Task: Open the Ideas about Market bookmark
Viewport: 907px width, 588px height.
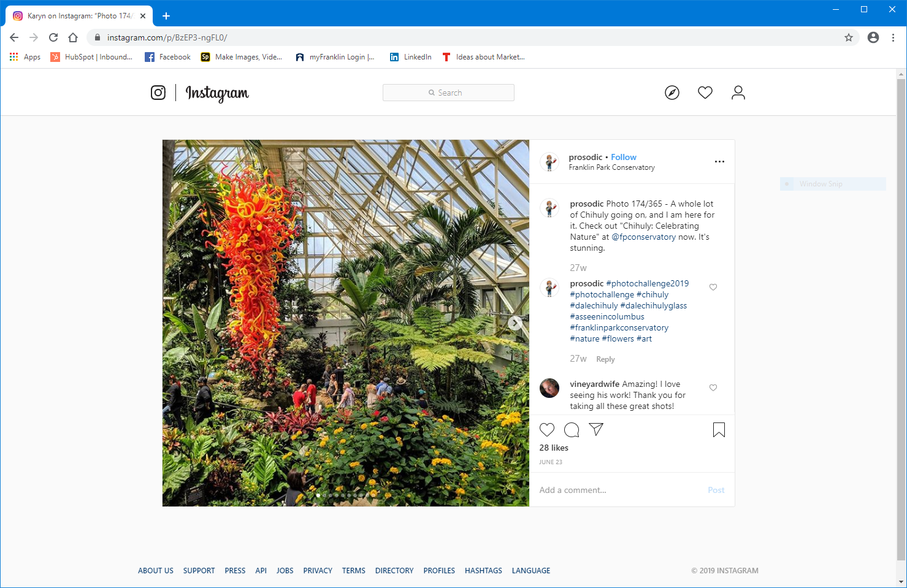Action: [x=483, y=57]
